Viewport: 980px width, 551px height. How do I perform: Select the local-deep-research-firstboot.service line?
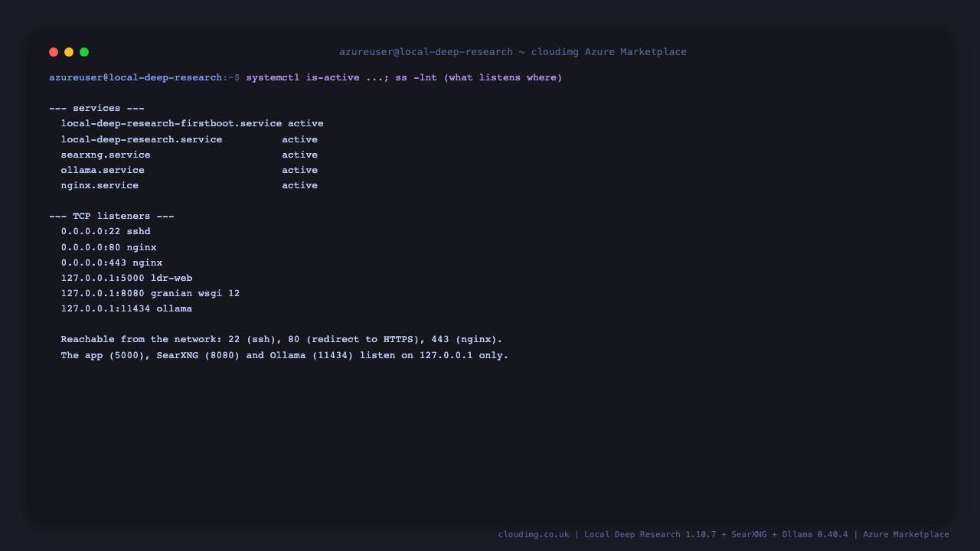point(192,124)
